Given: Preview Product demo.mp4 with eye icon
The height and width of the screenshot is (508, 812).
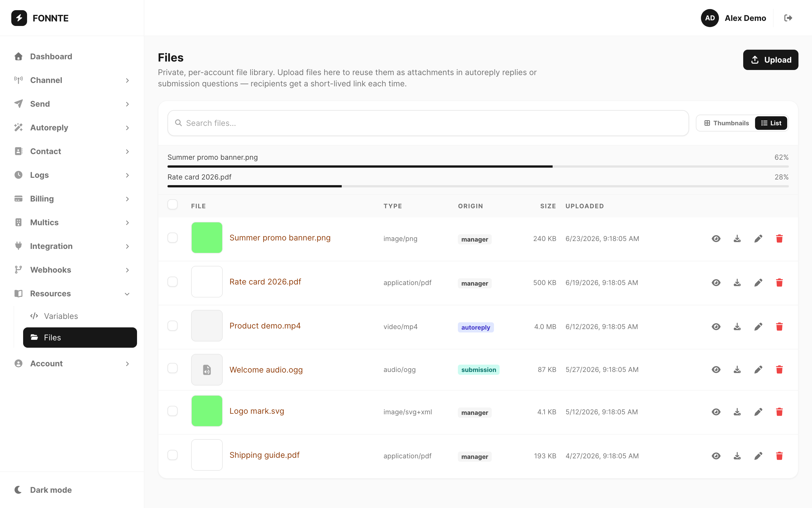Looking at the screenshot, I should (716, 327).
